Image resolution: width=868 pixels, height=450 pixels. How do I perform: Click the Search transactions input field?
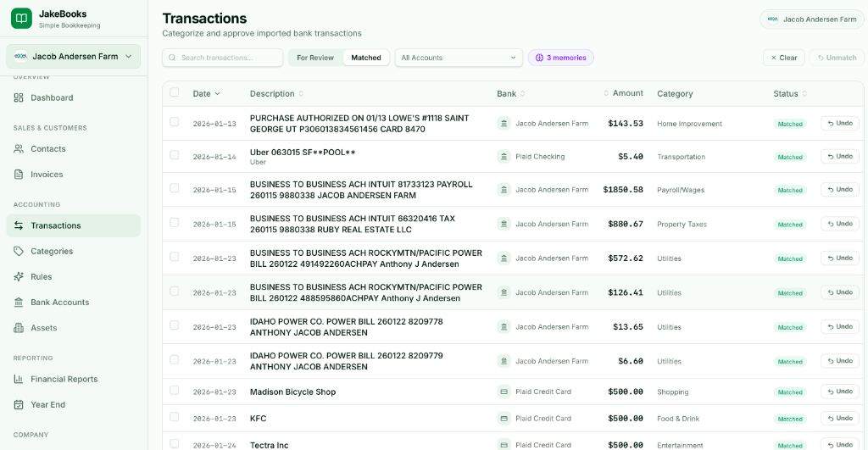point(223,58)
